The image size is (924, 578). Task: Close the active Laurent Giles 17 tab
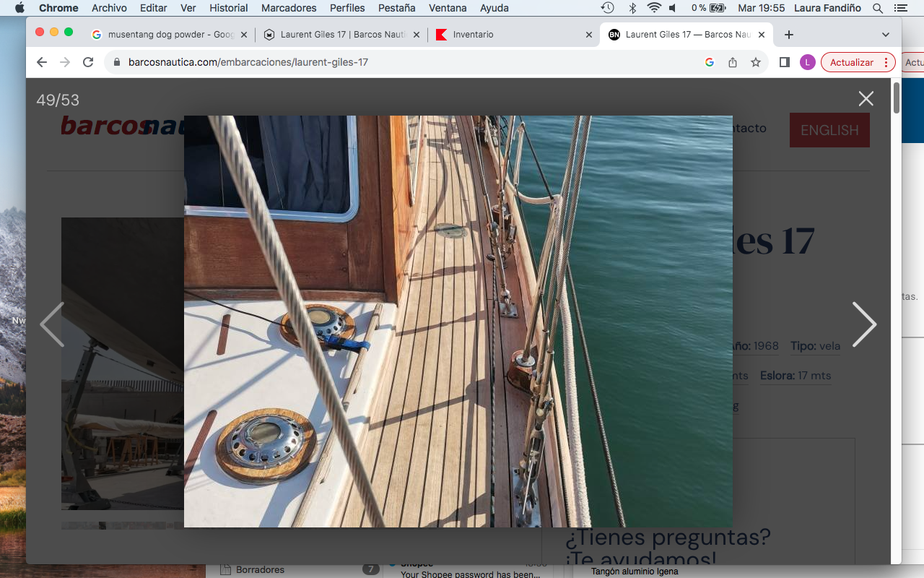[762, 35]
